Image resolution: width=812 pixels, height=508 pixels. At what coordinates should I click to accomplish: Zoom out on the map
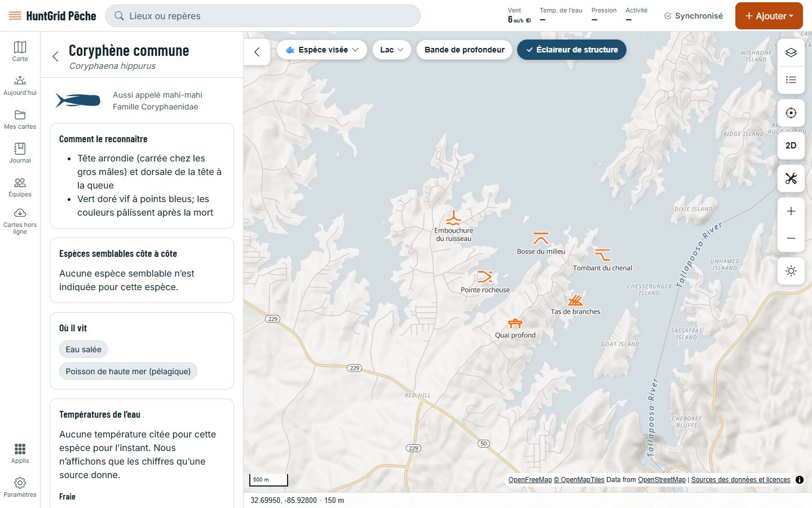[791, 238]
